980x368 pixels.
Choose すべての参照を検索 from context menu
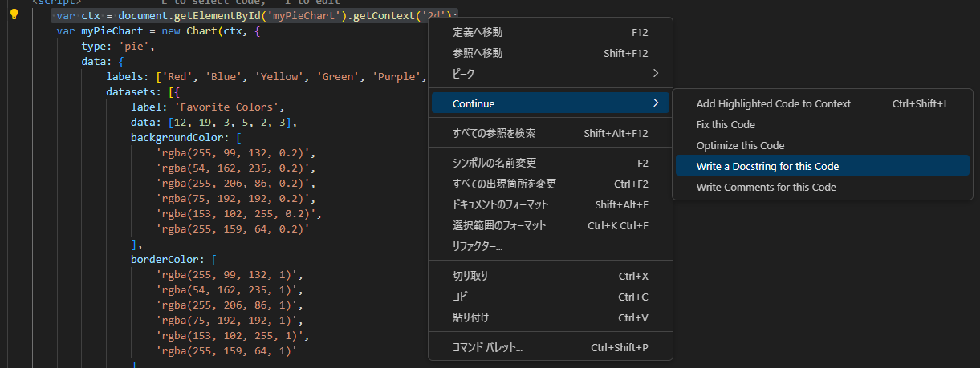(x=551, y=133)
